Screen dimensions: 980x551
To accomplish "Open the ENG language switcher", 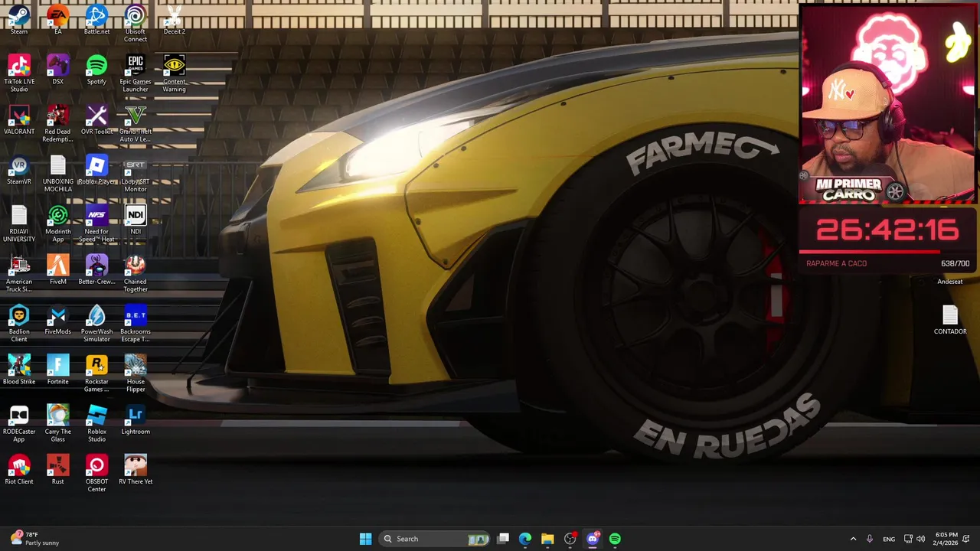I will click(x=889, y=539).
